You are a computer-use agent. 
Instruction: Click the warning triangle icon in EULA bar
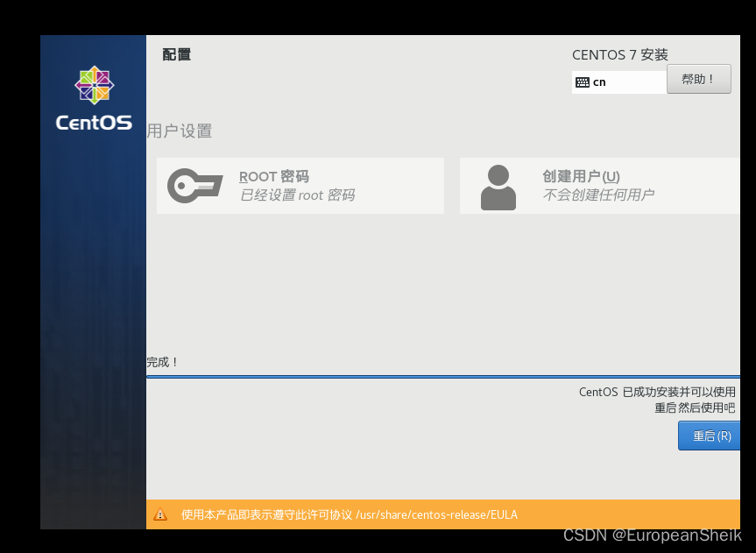(160, 514)
